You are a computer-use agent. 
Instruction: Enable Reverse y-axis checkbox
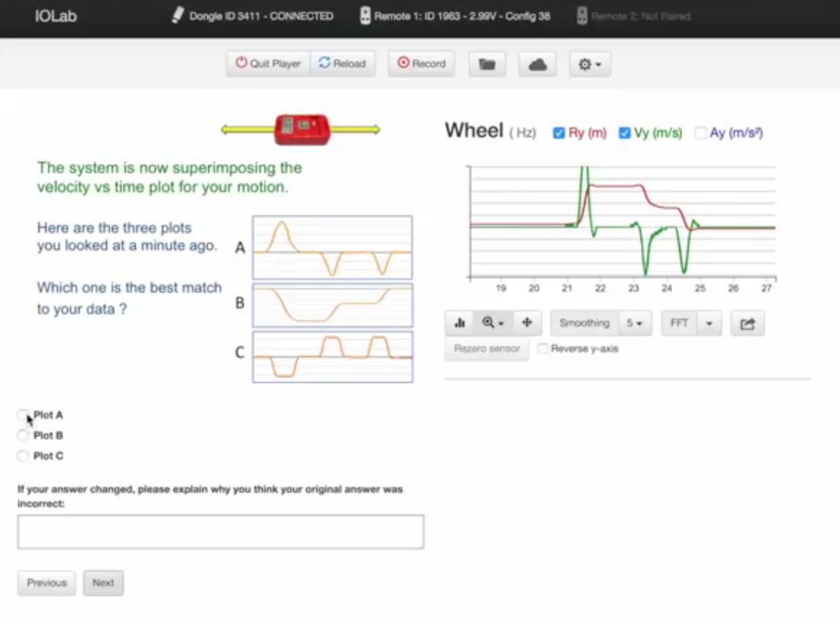click(x=542, y=349)
